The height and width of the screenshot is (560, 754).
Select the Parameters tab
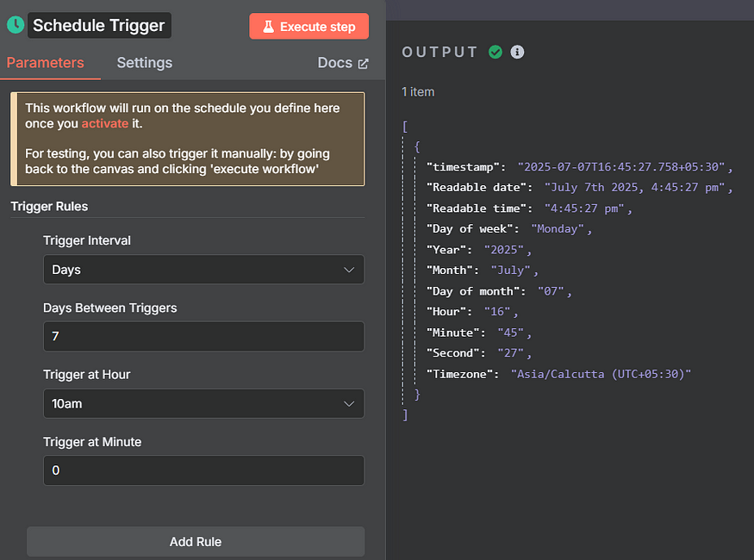click(x=45, y=63)
